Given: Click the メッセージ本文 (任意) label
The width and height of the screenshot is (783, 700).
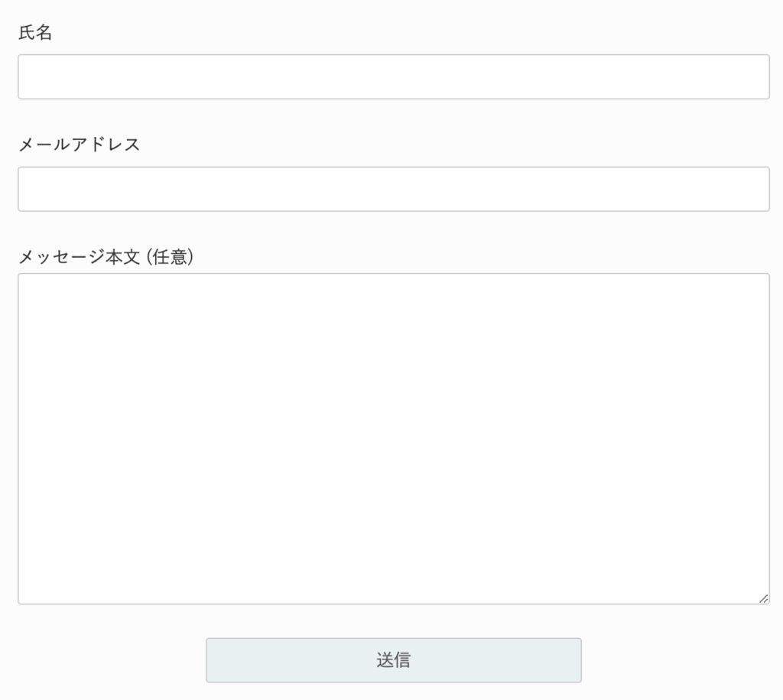Looking at the screenshot, I should point(106,257).
